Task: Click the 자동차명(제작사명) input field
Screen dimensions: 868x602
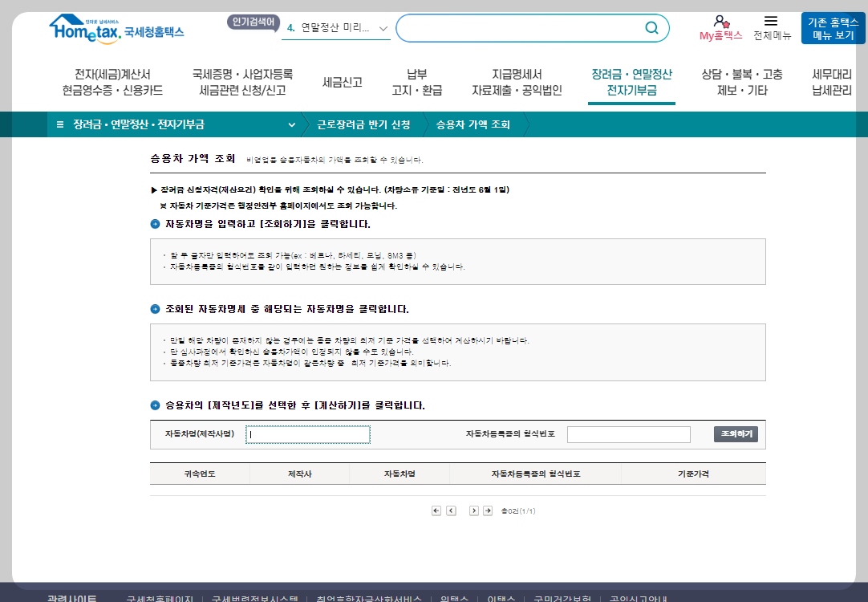Action: [307, 433]
